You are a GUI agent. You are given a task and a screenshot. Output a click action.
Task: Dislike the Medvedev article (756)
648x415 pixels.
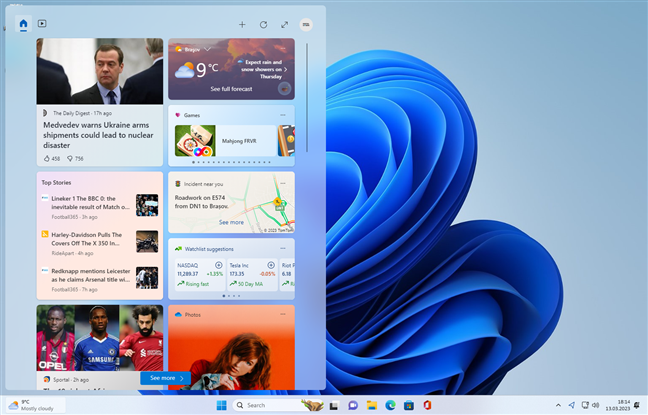pos(75,158)
